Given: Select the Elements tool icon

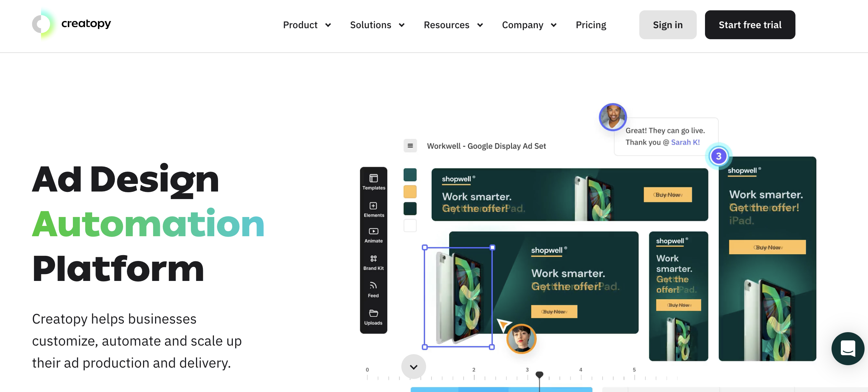Looking at the screenshot, I should [x=373, y=209].
